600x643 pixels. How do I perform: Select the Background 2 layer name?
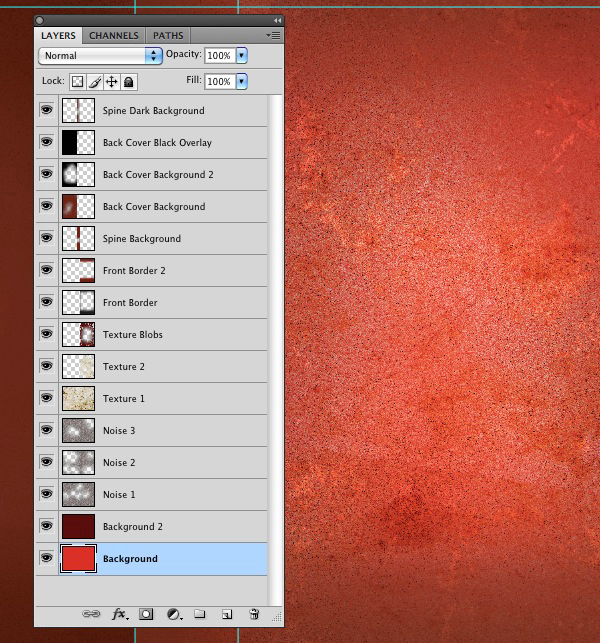click(x=133, y=527)
